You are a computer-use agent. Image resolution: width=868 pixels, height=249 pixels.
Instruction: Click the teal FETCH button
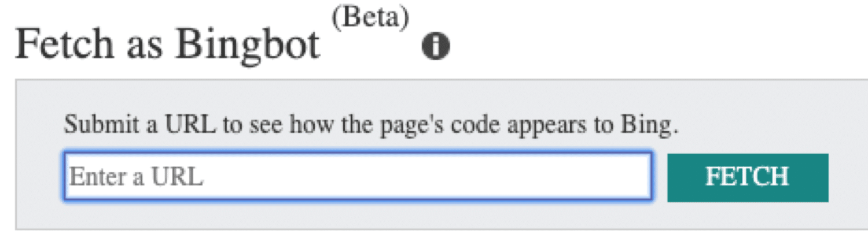pyautogui.click(x=747, y=177)
